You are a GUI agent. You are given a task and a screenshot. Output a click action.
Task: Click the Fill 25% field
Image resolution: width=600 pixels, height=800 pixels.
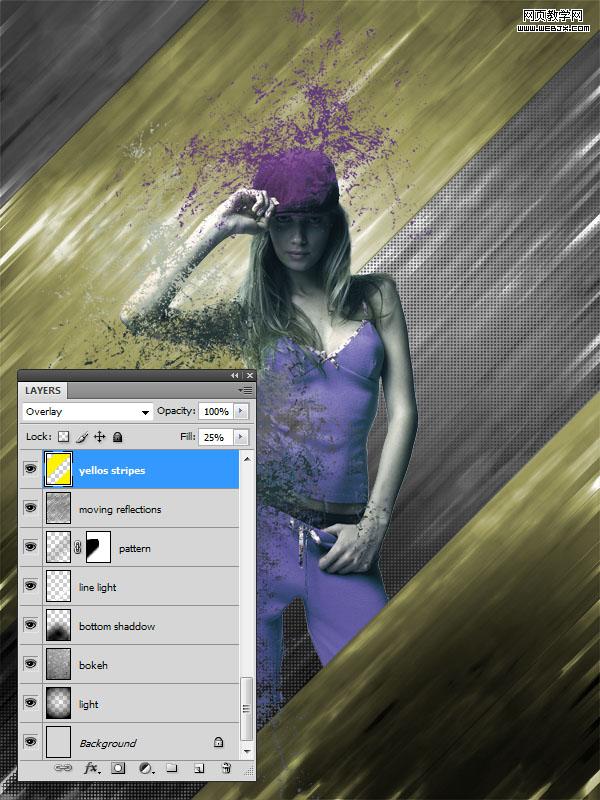pyautogui.click(x=216, y=437)
